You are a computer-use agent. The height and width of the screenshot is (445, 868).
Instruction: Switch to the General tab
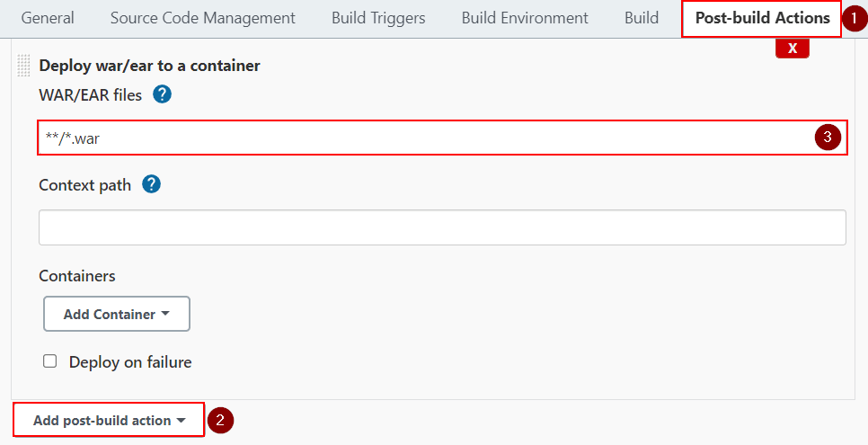point(48,18)
